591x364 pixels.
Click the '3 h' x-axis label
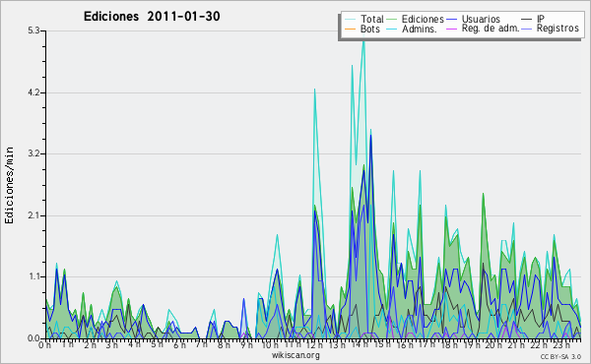[x=112, y=344]
